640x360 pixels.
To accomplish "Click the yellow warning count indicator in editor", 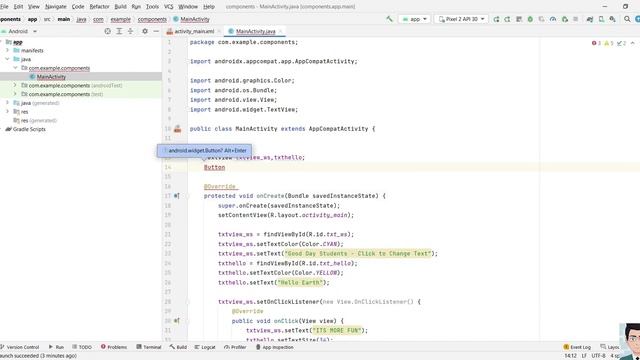I will click(x=609, y=43).
